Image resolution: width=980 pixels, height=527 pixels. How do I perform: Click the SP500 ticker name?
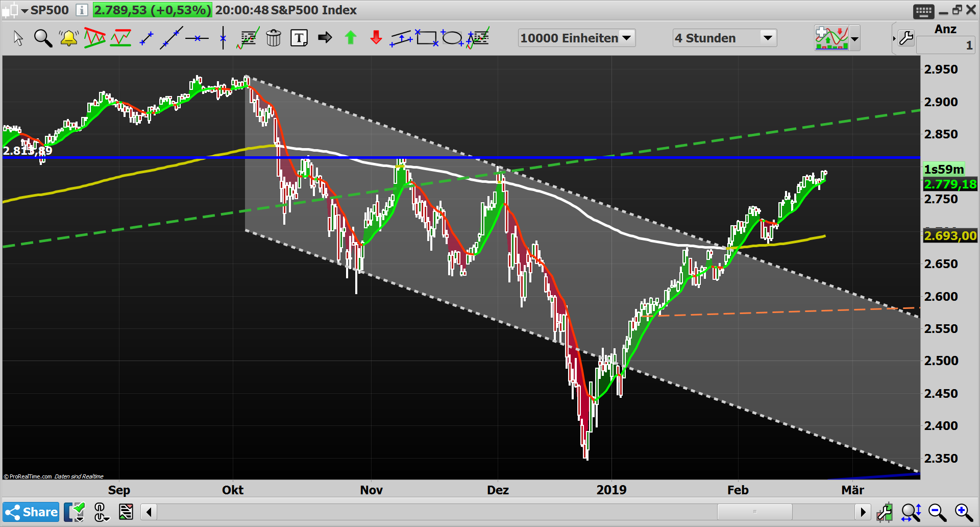click(50, 10)
